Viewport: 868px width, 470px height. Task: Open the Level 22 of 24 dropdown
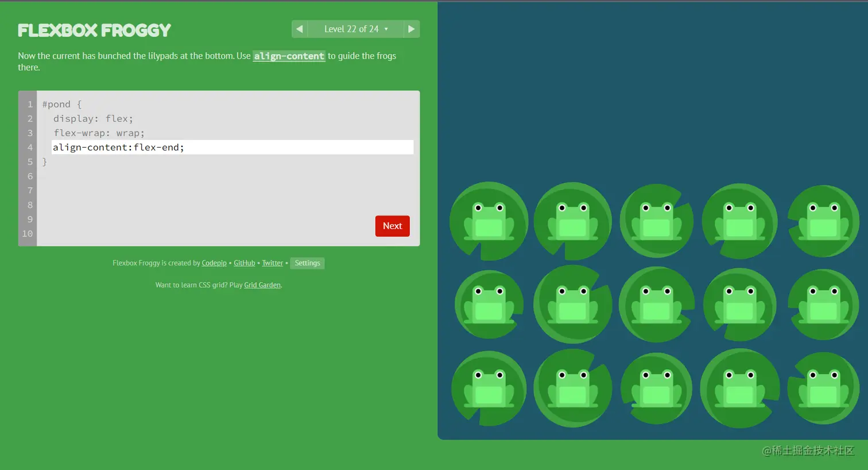tap(356, 29)
